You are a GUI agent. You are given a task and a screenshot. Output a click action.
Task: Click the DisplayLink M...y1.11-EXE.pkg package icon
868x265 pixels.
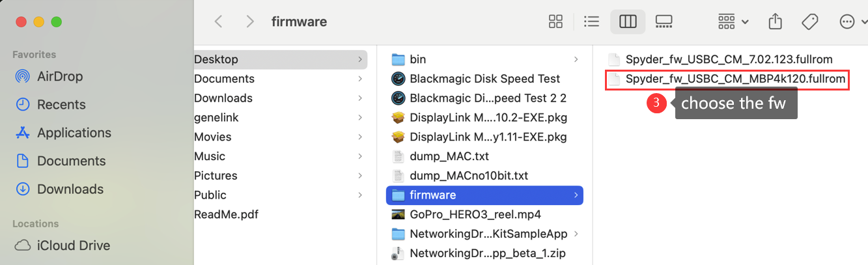click(x=399, y=137)
